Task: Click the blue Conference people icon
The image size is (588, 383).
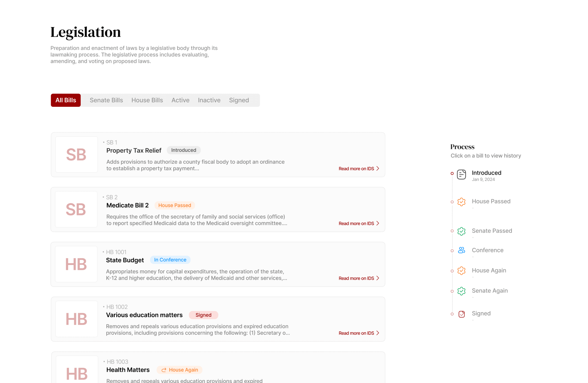Action: coord(461,250)
